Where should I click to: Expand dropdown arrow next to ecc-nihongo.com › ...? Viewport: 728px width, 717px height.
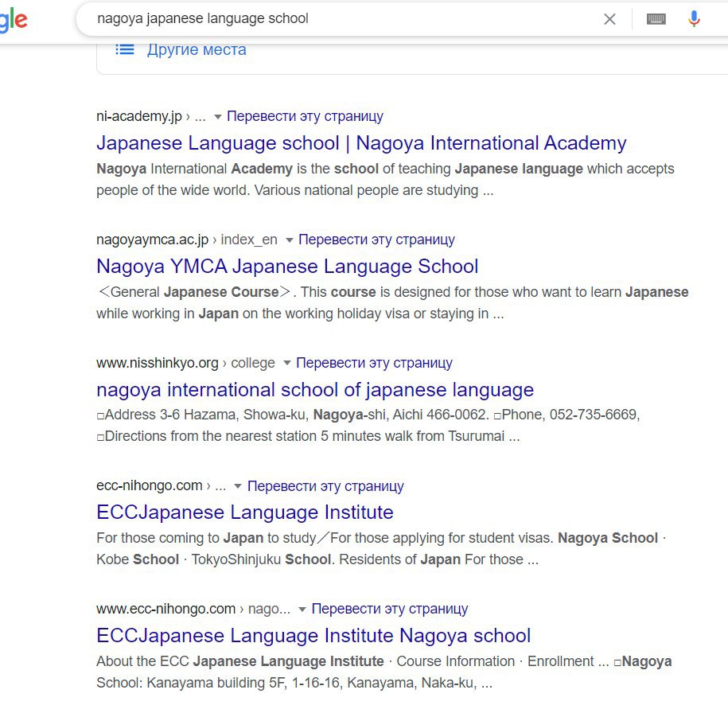238,486
